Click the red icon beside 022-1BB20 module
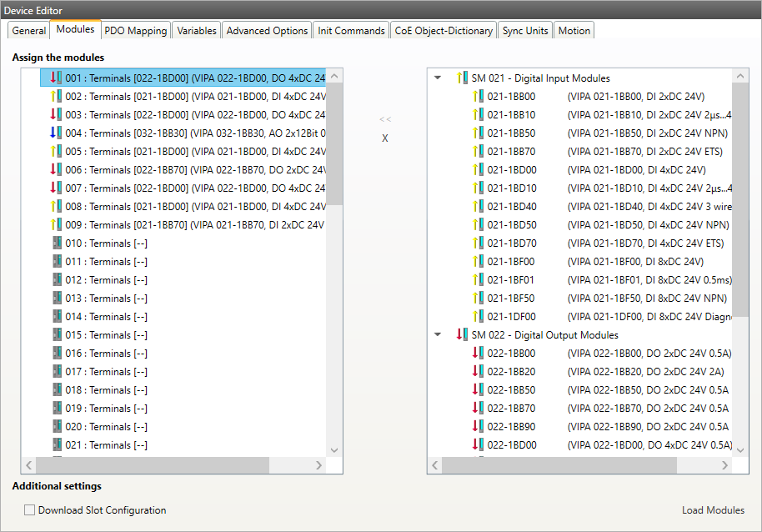Image resolution: width=762 pixels, height=532 pixels. pyautogui.click(x=477, y=371)
